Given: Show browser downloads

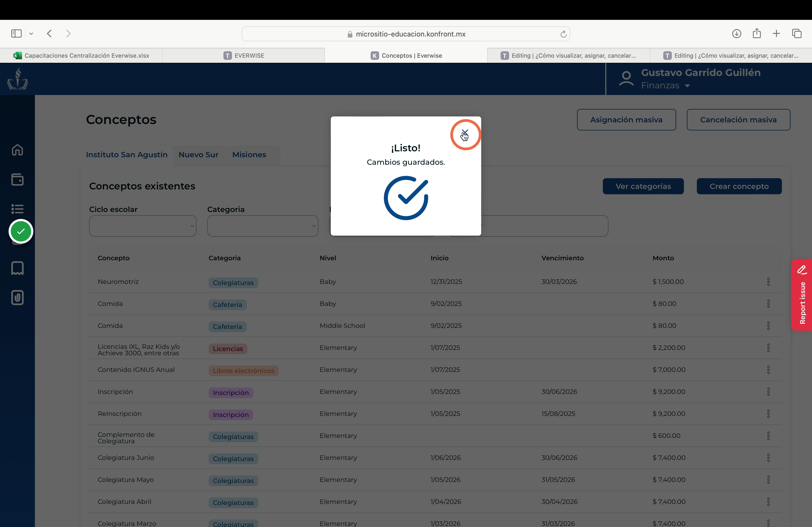Looking at the screenshot, I should click(x=737, y=33).
